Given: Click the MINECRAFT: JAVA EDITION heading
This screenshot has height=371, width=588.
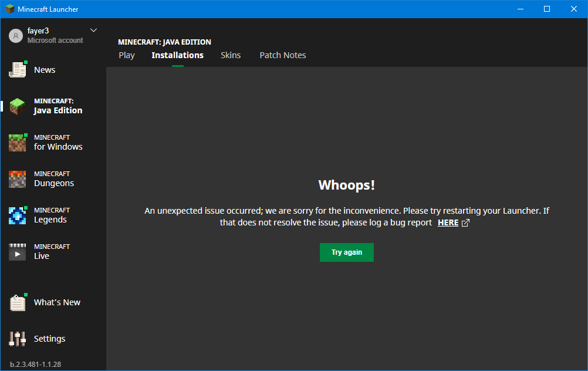Looking at the screenshot, I should pos(164,42).
